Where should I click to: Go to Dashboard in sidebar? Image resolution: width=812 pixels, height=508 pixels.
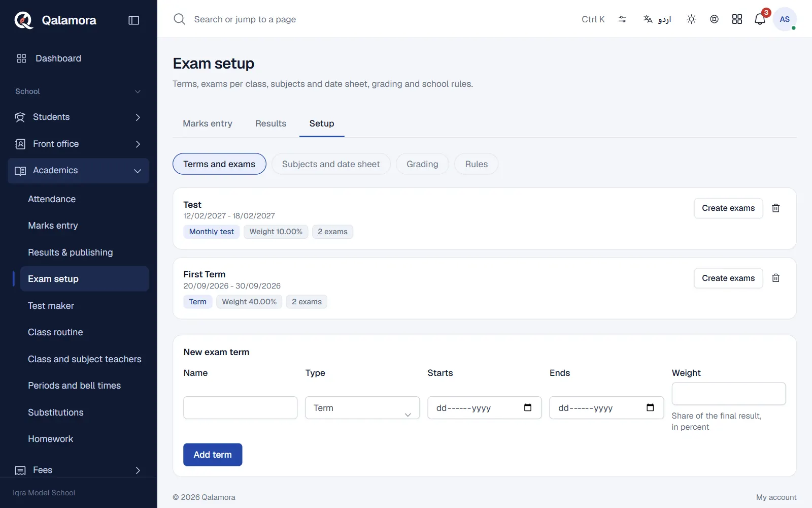(78, 58)
